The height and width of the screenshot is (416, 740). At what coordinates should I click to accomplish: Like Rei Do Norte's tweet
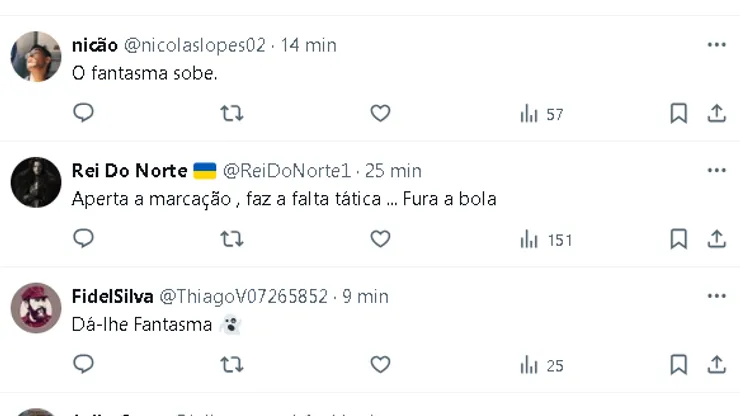[380, 239]
